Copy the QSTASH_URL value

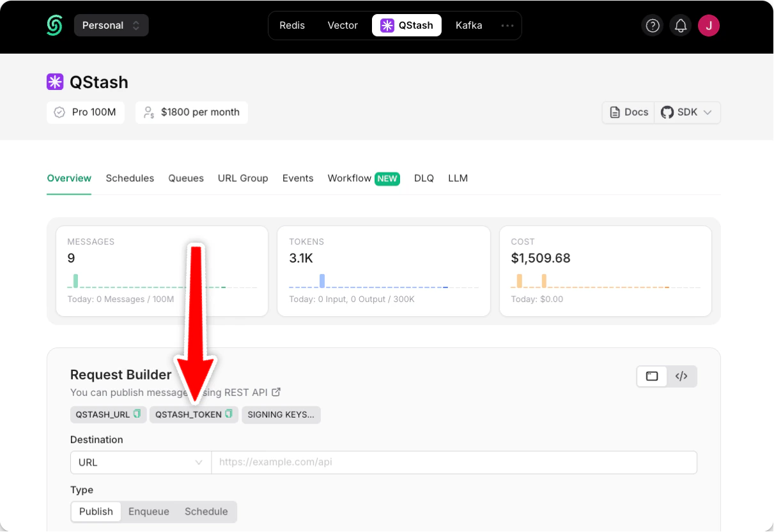tap(137, 414)
